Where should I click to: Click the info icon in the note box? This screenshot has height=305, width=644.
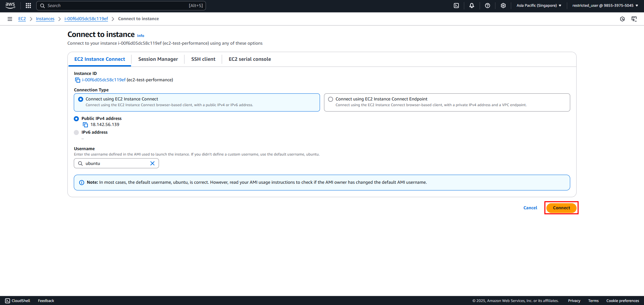[82, 182]
